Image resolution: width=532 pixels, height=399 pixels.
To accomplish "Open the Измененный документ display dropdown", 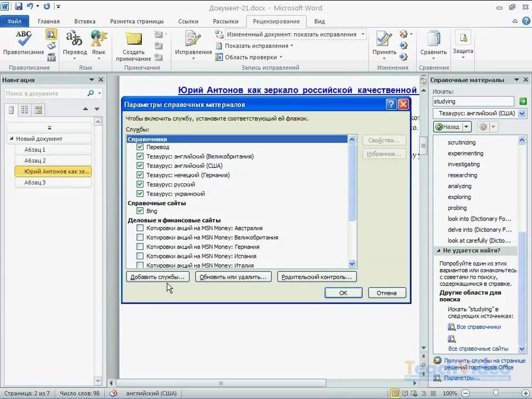I will [362, 34].
